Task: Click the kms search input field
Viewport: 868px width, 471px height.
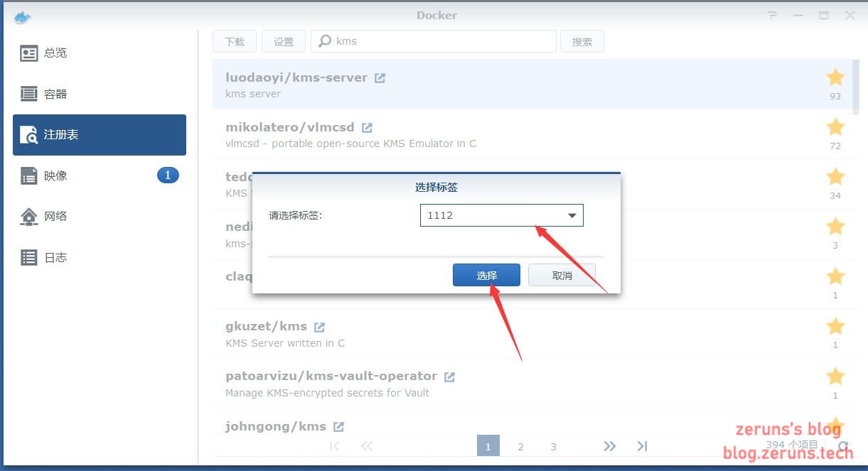Action: (x=434, y=41)
